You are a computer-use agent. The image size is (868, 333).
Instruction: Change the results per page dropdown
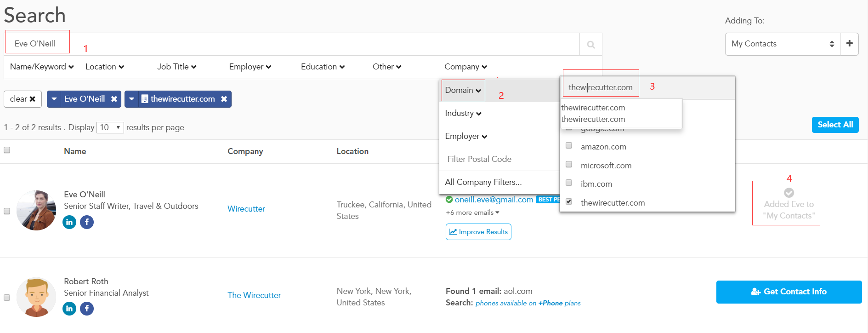110,127
